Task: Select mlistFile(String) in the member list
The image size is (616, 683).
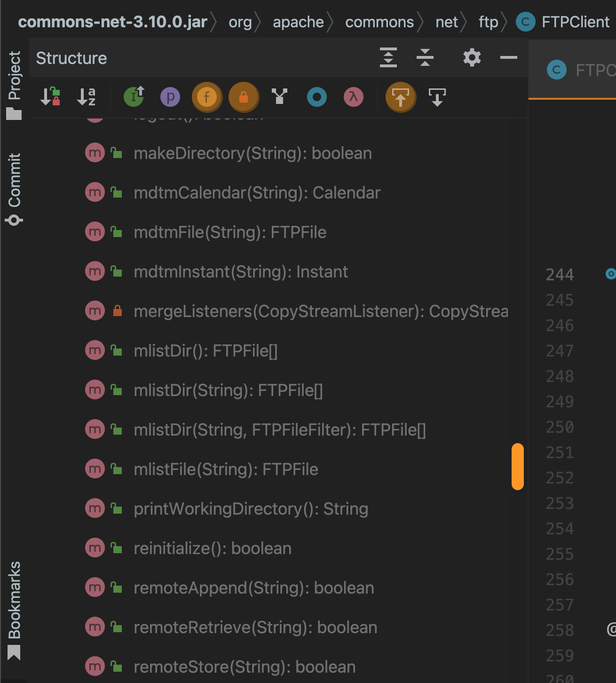Action: pos(226,469)
